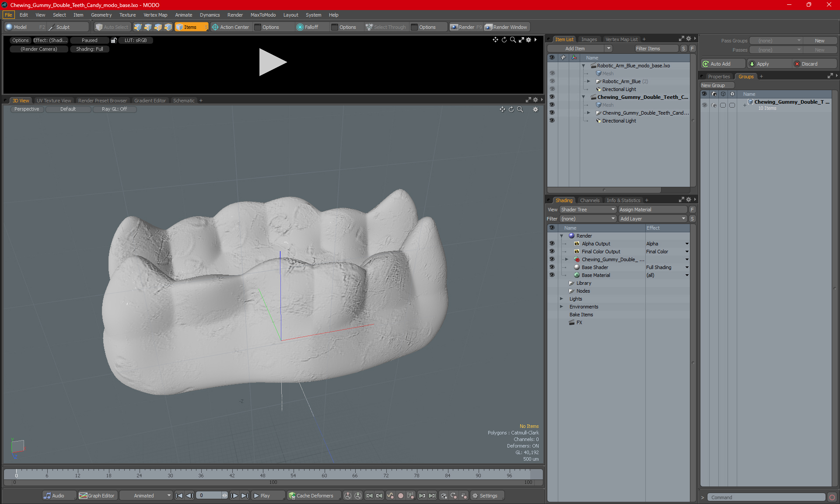
Task: Toggle visibility of Base Shader layer
Action: (552, 267)
